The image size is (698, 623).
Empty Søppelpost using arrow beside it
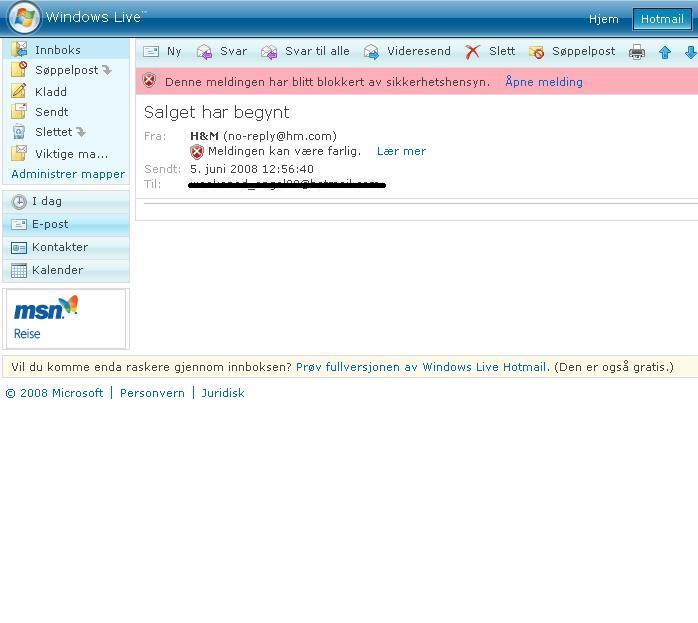tap(107, 70)
